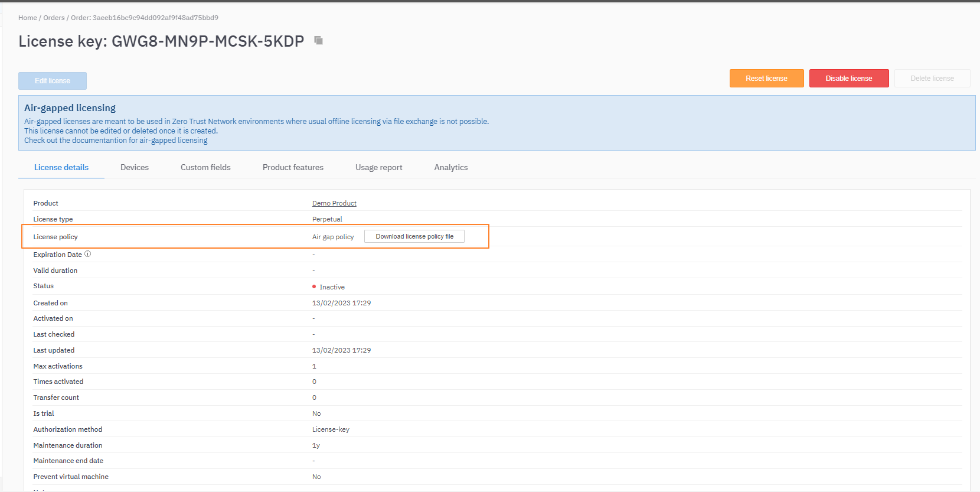Select the License details tab
Image resolution: width=980 pixels, height=492 pixels.
click(x=61, y=168)
